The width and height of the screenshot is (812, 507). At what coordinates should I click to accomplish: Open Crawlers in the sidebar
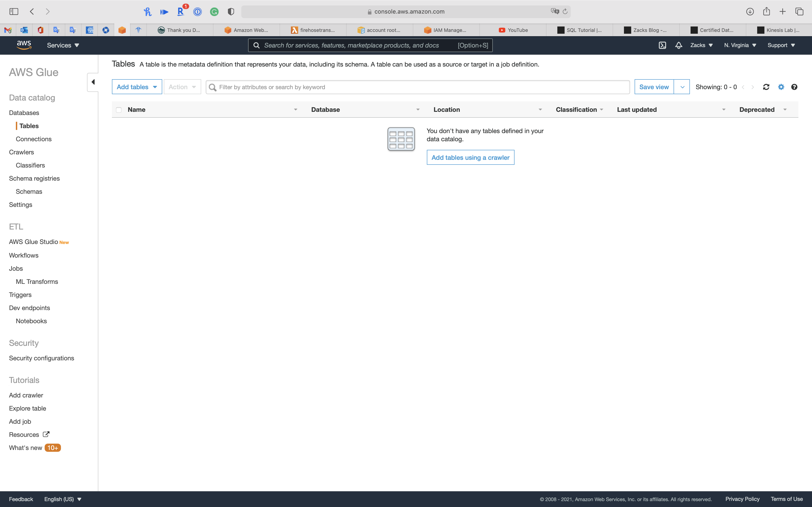tap(22, 152)
